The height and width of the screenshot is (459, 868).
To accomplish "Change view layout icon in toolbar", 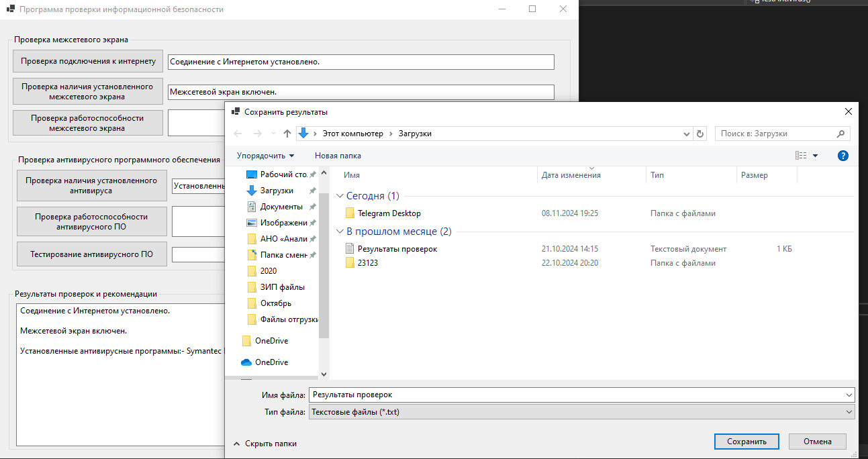I will pos(801,156).
